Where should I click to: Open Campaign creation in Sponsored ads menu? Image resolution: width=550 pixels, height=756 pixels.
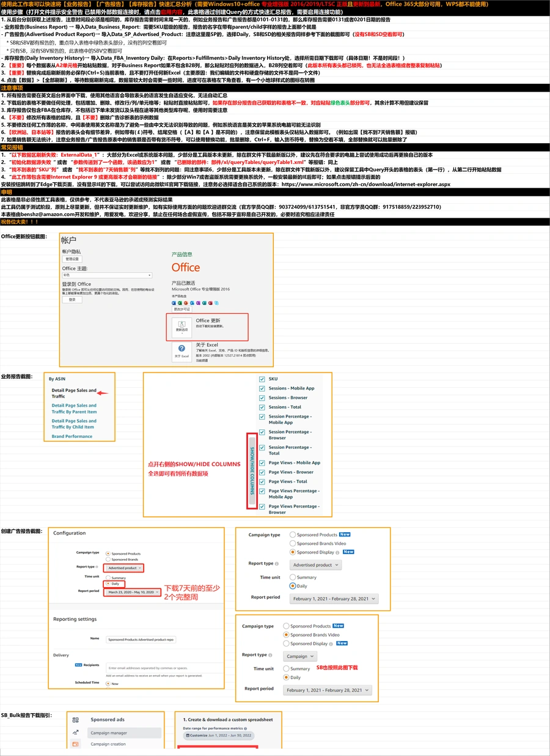click(108, 744)
